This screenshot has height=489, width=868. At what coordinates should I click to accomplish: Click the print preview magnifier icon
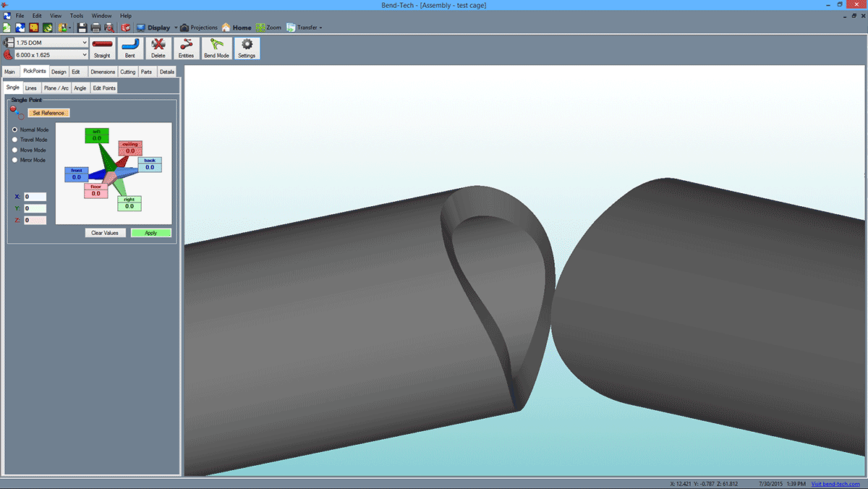(109, 27)
